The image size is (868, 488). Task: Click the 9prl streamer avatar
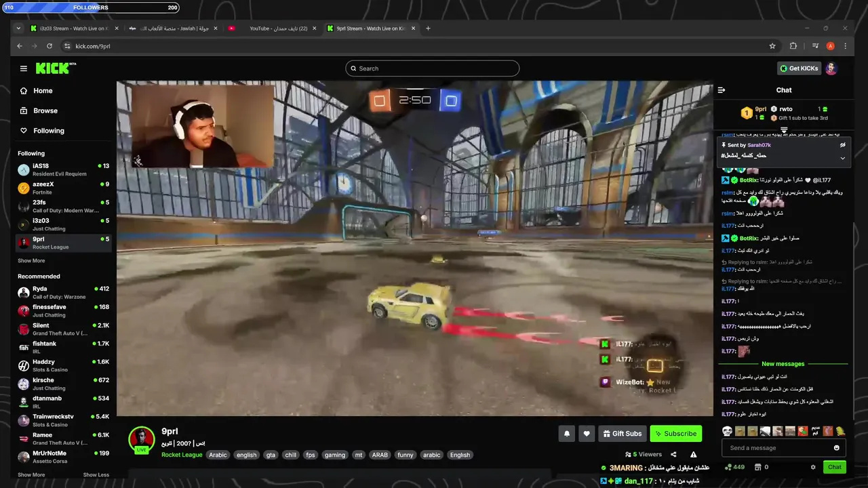coord(142,439)
